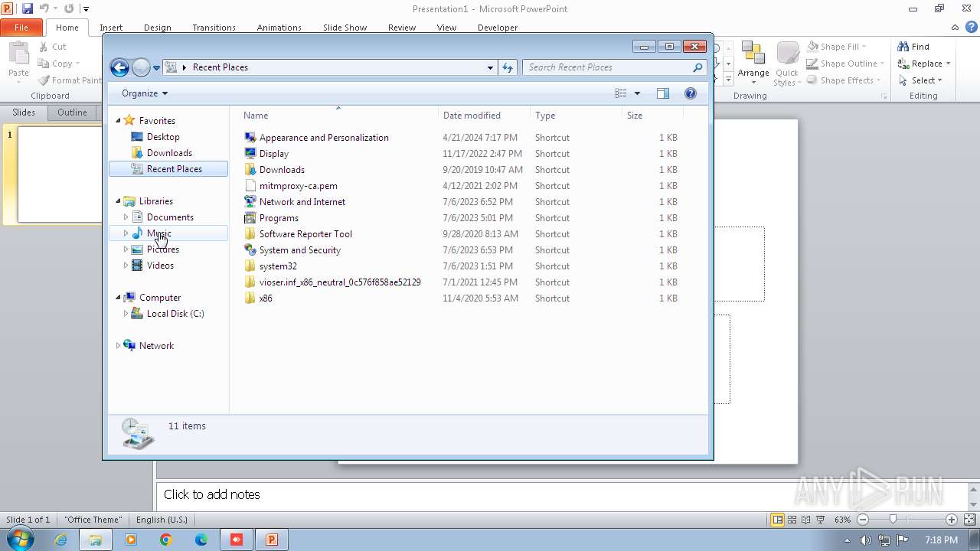Image resolution: width=980 pixels, height=551 pixels.
Task: Click the Back arrow in Explorer
Action: (x=119, y=67)
